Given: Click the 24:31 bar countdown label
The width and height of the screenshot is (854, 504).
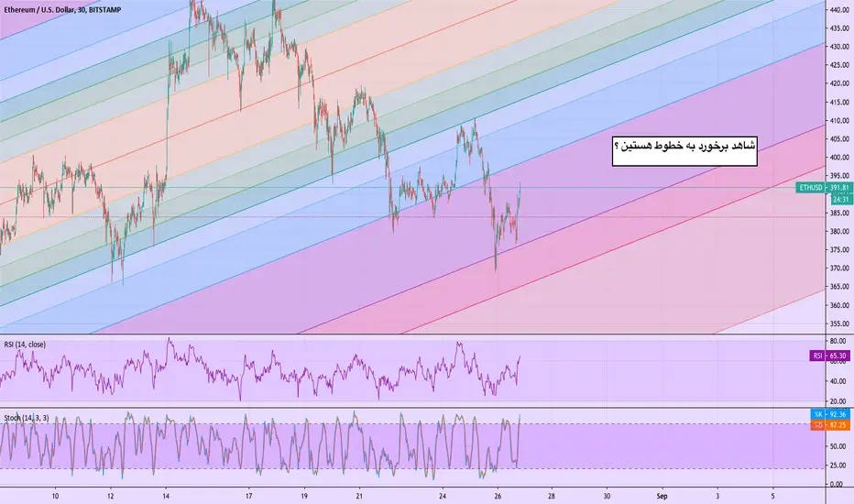Looking at the screenshot, I should point(840,200).
